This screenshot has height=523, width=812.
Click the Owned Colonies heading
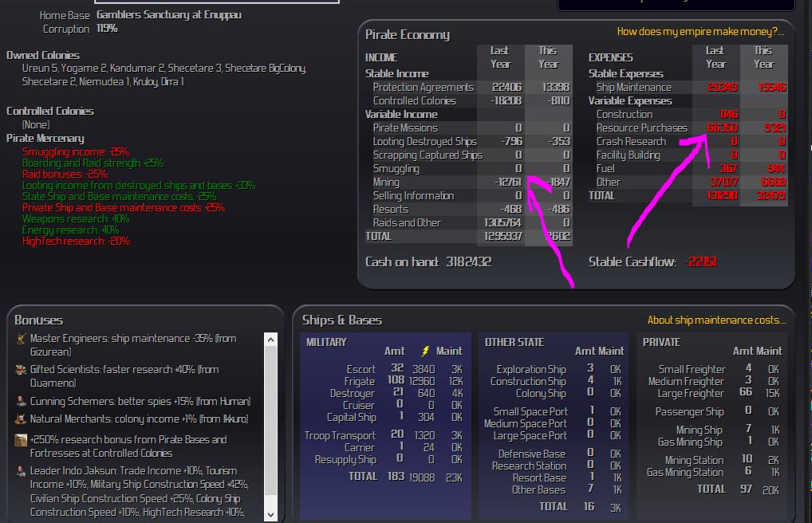pyautogui.click(x=43, y=55)
